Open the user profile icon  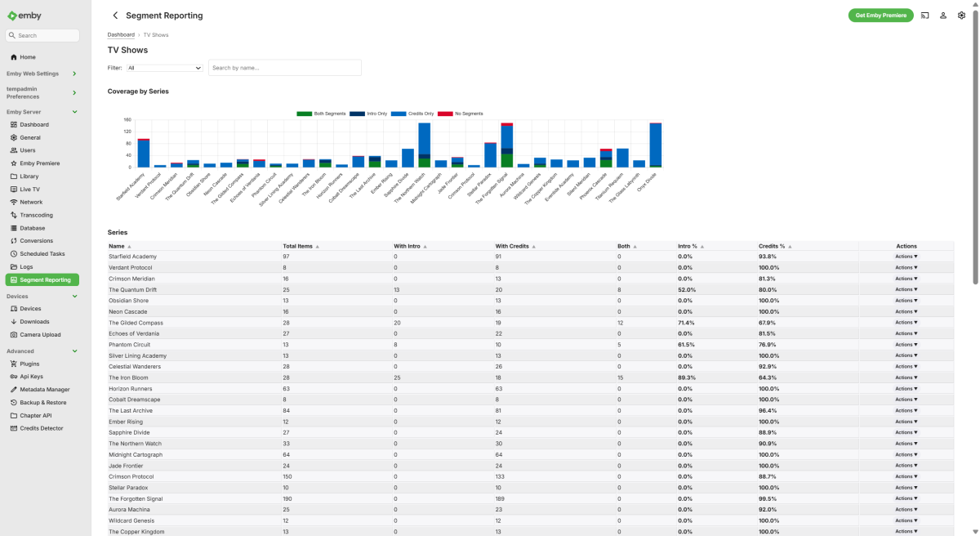pyautogui.click(x=943, y=15)
